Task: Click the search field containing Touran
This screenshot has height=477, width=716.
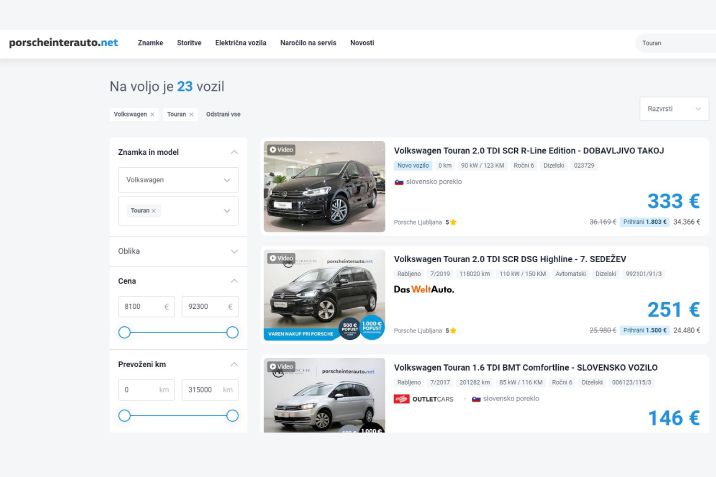Action: (x=676, y=43)
